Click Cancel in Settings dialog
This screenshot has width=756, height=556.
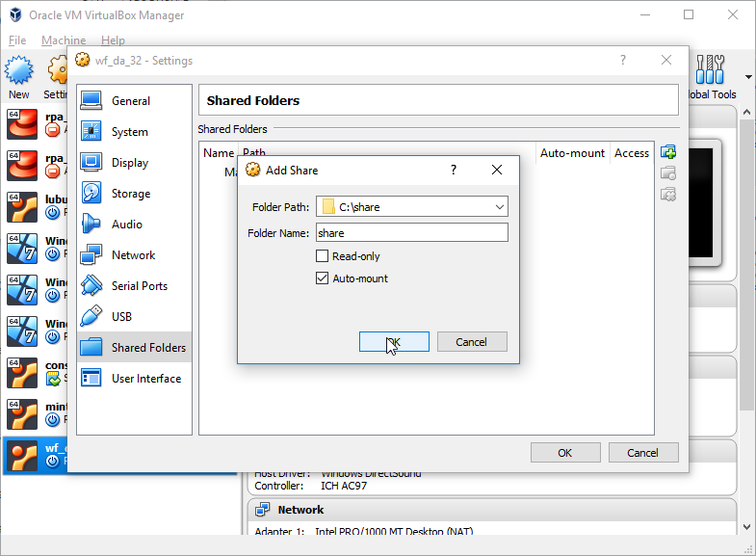[x=643, y=453]
